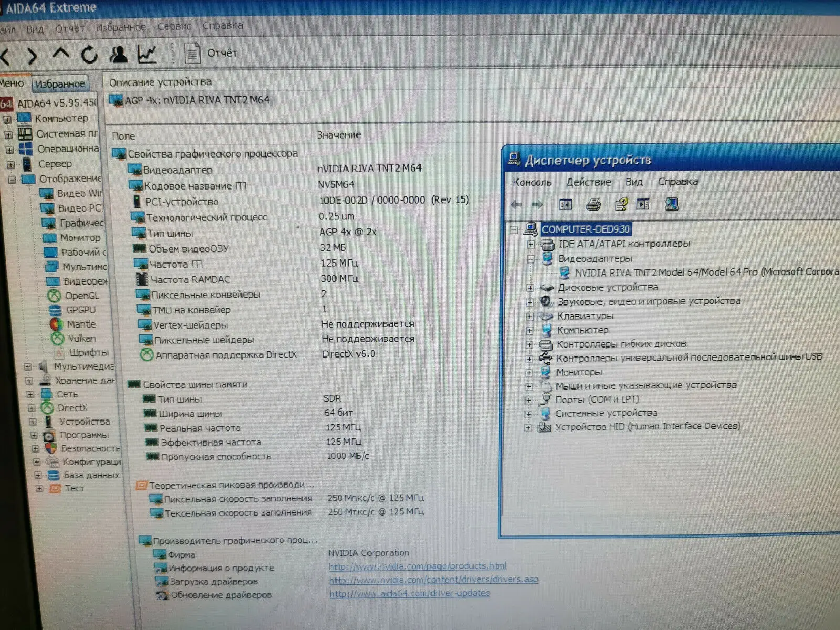Screen dimensions: 840x630
Task: Open the Сервис menu in AIDA64
Action: (x=174, y=26)
